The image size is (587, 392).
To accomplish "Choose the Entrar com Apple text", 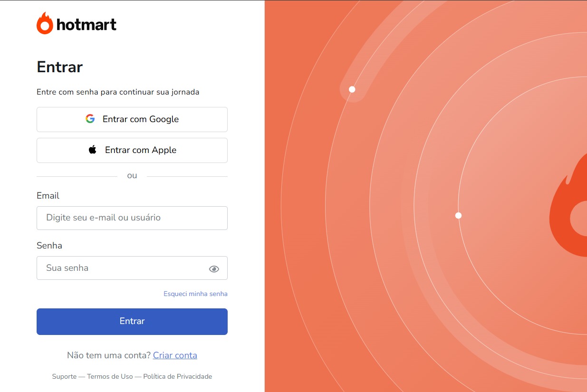I will pyautogui.click(x=141, y=150).
